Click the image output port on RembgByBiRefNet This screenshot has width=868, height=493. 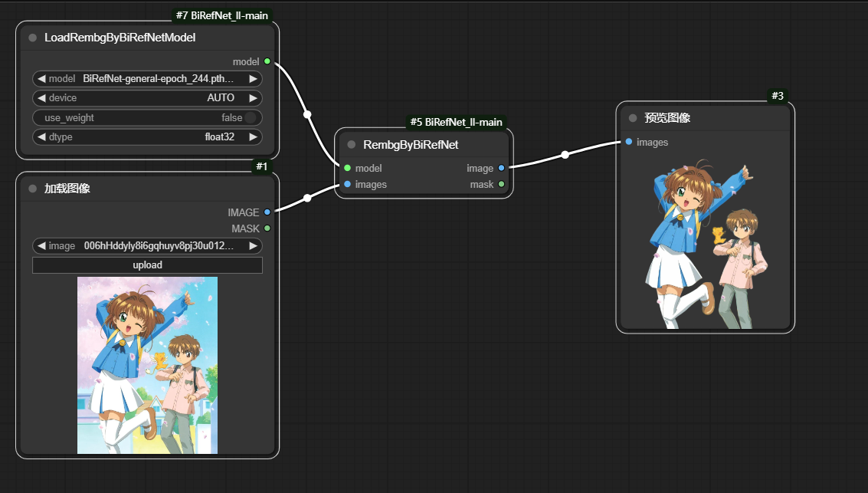click(x=501, y=168)
